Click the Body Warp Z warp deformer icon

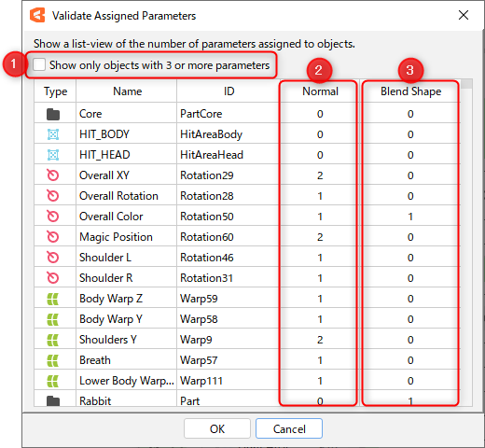click(53, 299)
